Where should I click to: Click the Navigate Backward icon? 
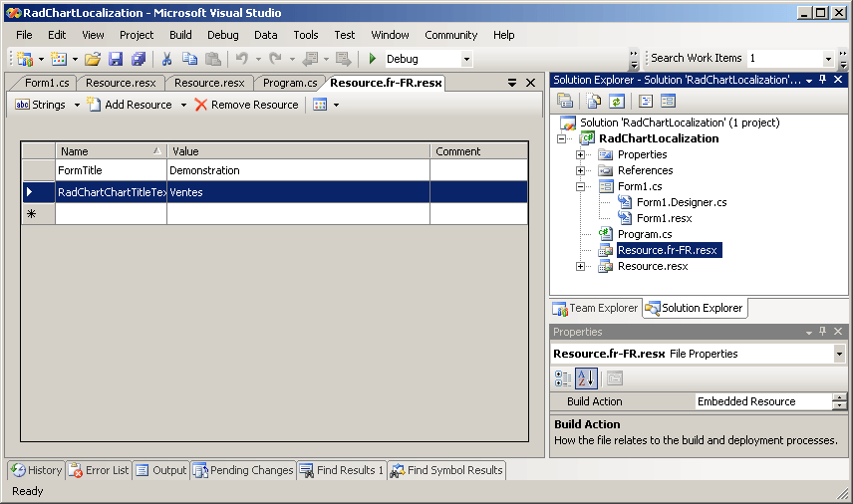click(x=310, y=59)
